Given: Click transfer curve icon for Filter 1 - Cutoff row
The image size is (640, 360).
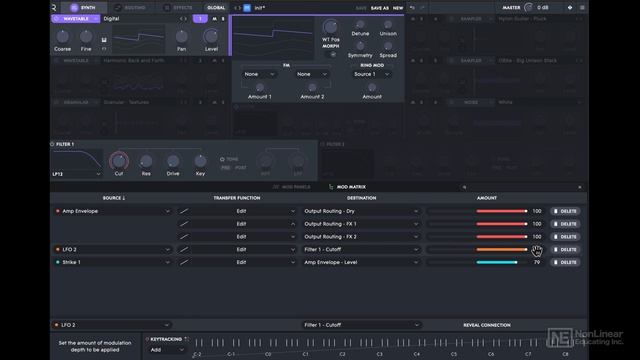Looking at the screenshot, I should click(184, 249).
